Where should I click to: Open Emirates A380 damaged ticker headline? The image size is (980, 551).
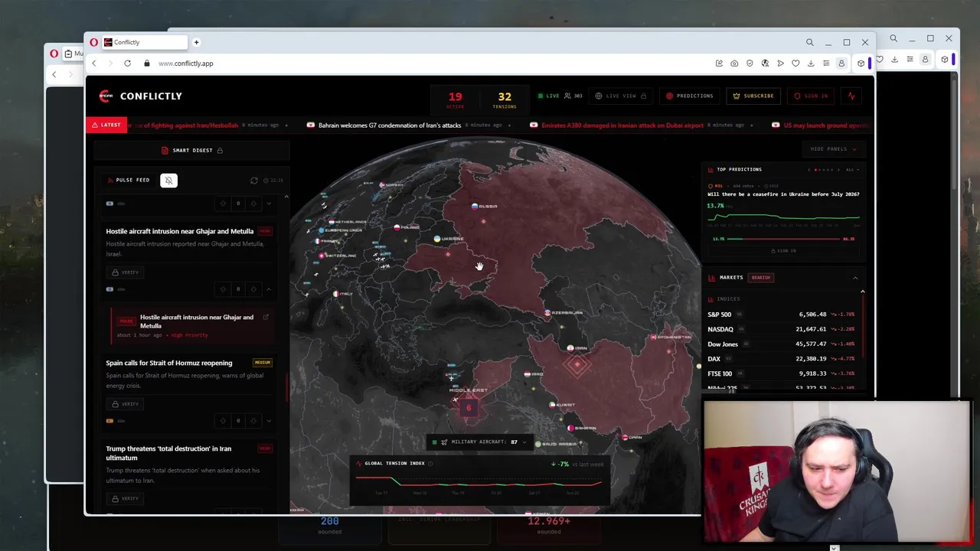click(622, 125)
